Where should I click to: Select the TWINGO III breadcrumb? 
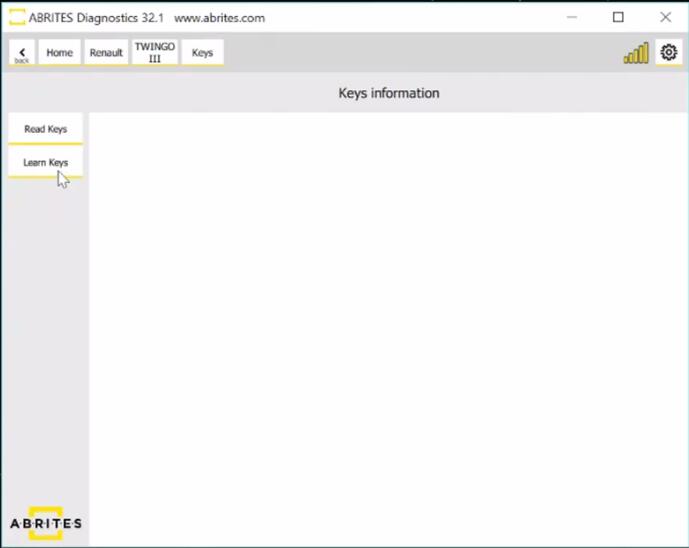[x=155, y=53]
